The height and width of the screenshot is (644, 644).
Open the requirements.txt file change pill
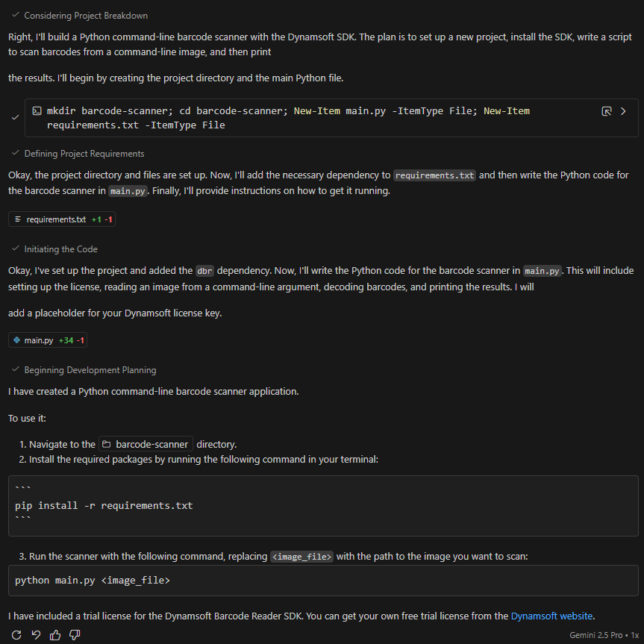coord(62,219)
